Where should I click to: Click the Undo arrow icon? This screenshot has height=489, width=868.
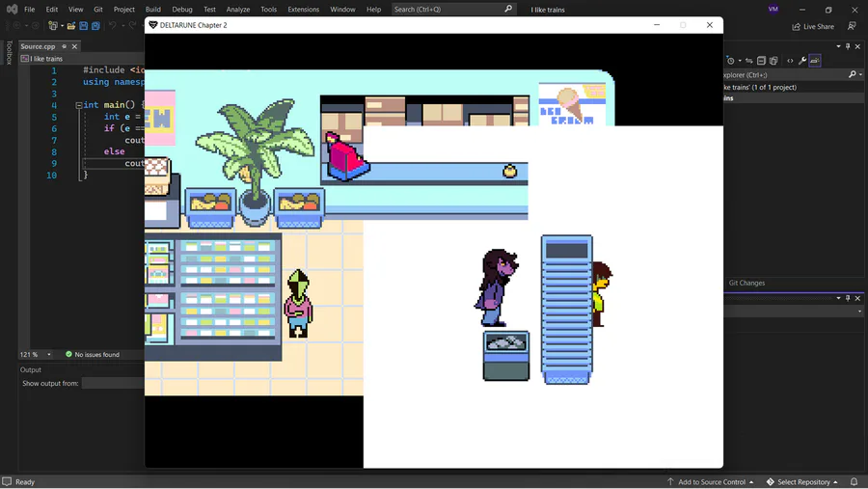113,25
